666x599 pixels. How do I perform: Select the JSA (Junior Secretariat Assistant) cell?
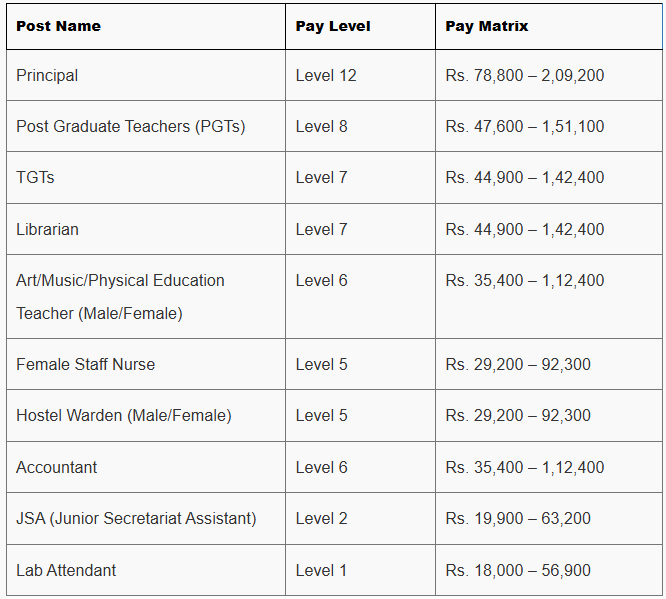(x=136, y=518)
